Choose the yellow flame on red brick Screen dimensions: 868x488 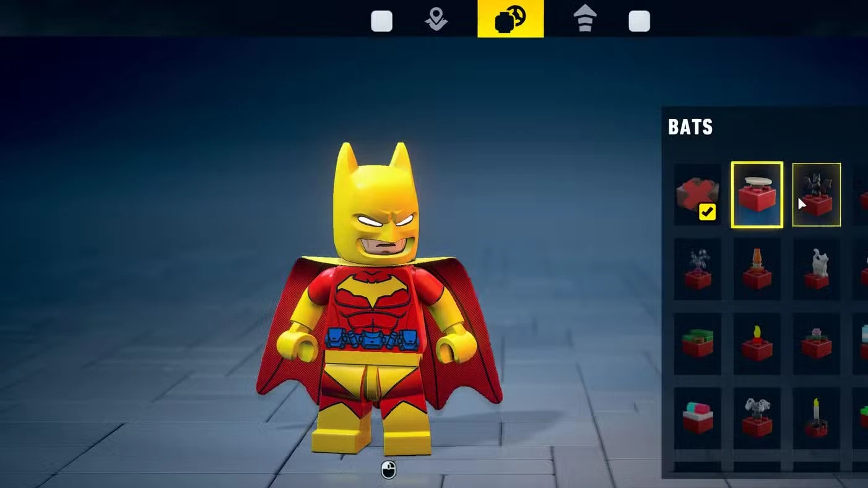pyautogui.click(x=757, y=344)
